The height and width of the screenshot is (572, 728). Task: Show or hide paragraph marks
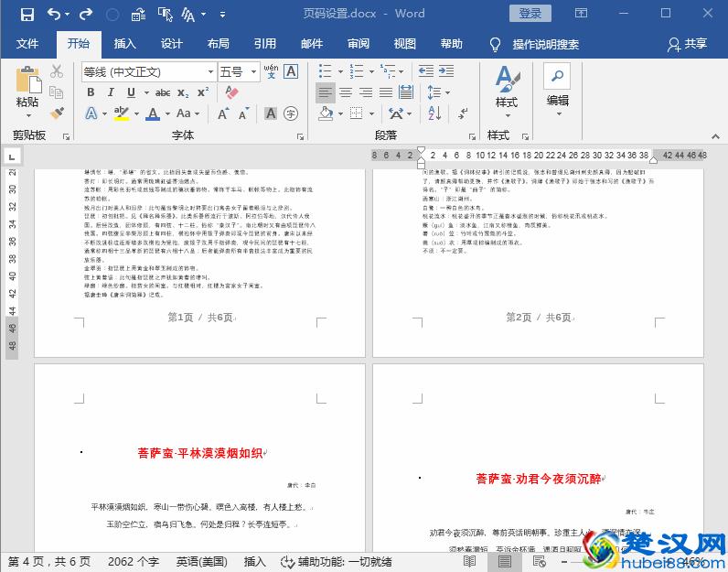(463, 113)
